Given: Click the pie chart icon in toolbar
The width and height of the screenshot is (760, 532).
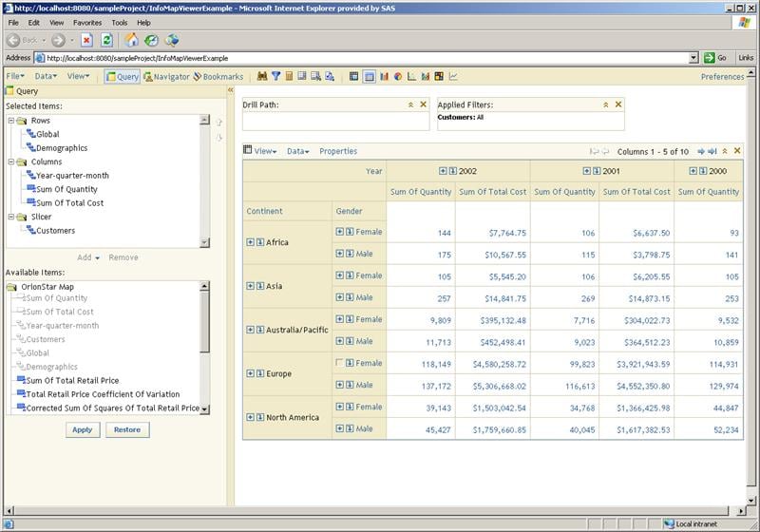Looking at the screenshot, I should point(397,77).
